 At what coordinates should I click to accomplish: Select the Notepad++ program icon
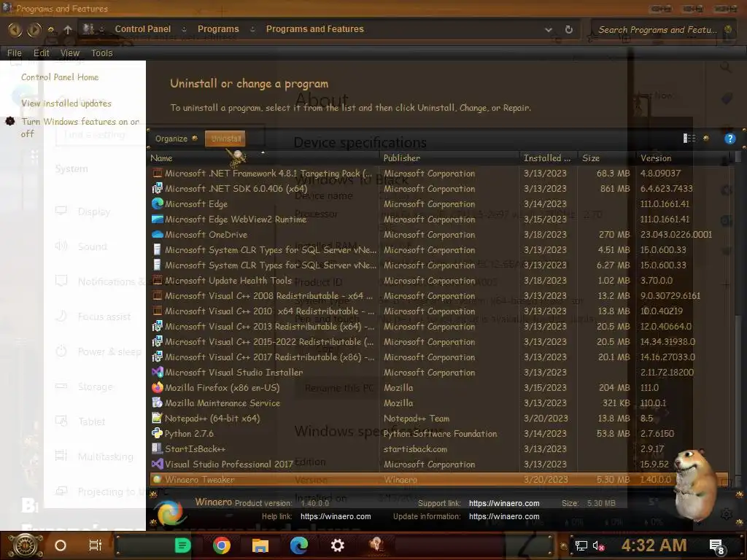[157, 418]
